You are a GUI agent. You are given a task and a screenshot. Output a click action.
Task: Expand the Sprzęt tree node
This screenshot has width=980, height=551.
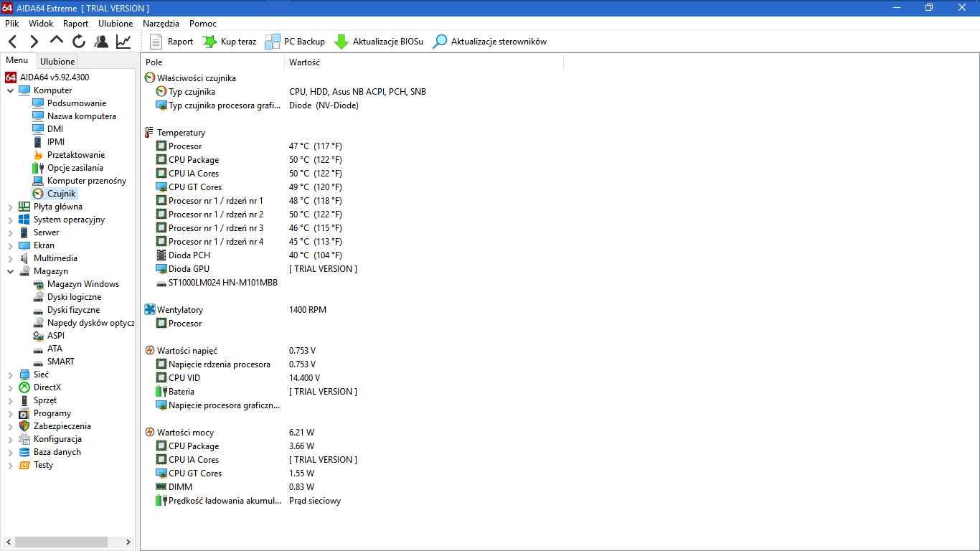point(10,400)
